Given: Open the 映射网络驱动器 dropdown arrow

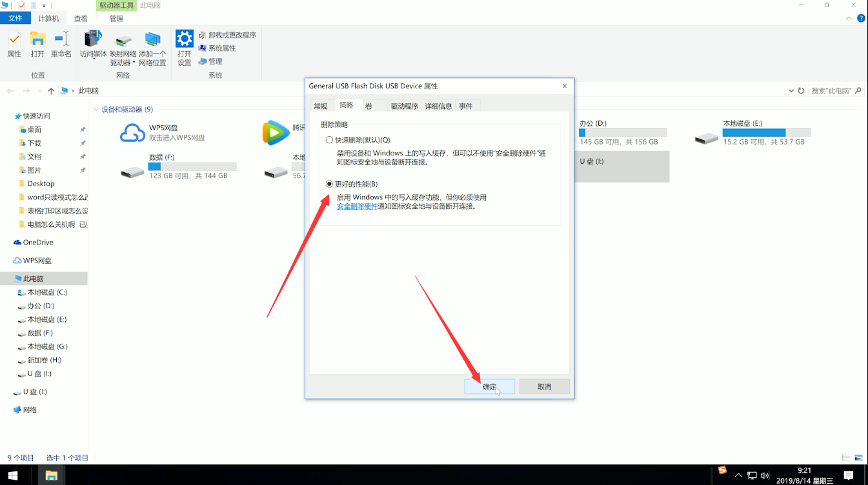Looking at the screenshot, I should [134, 63].
